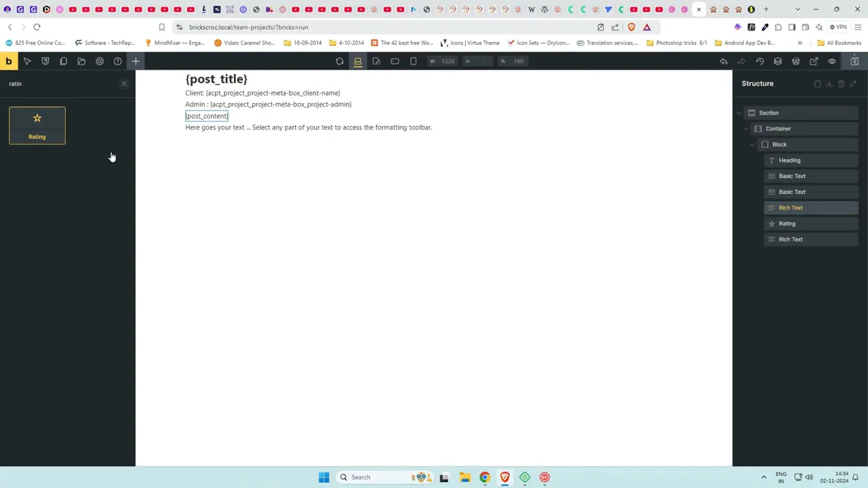The image size is (868, 488).
Task: Click the CSS stylesheet icon in toolbar
Action: pos(45,62)
